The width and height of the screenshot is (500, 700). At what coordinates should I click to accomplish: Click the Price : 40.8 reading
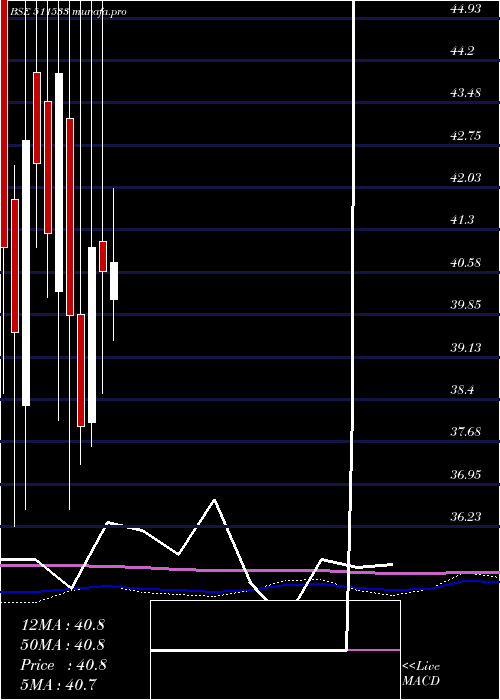tap(63, 665)
